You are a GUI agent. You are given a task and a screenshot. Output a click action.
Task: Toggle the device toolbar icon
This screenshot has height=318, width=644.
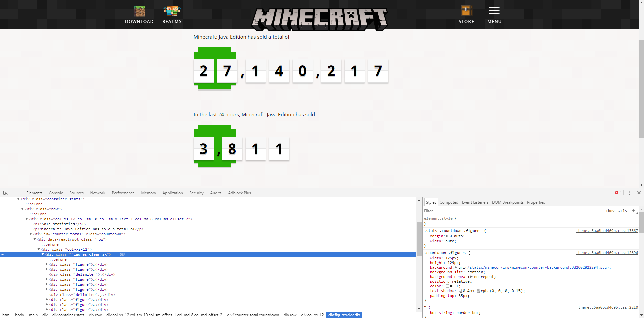click(14, 193)
